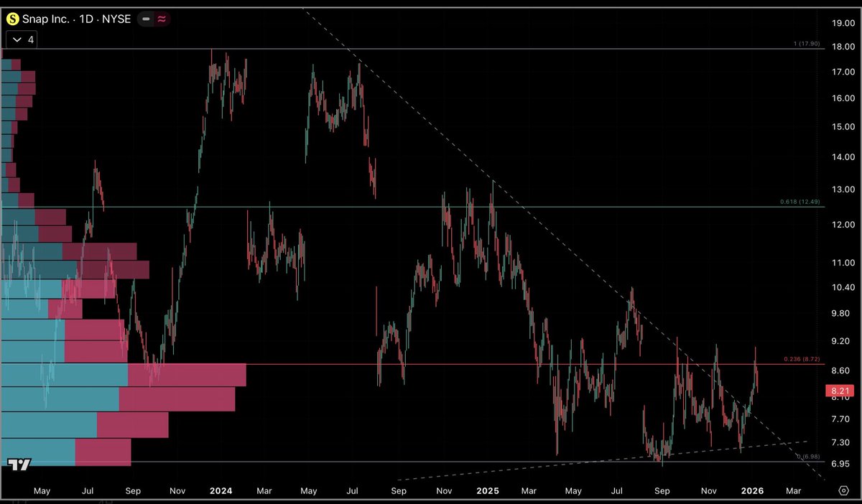Click the 17.00 price axis label
Screen dimensions: 862x504
pos(842,73)
